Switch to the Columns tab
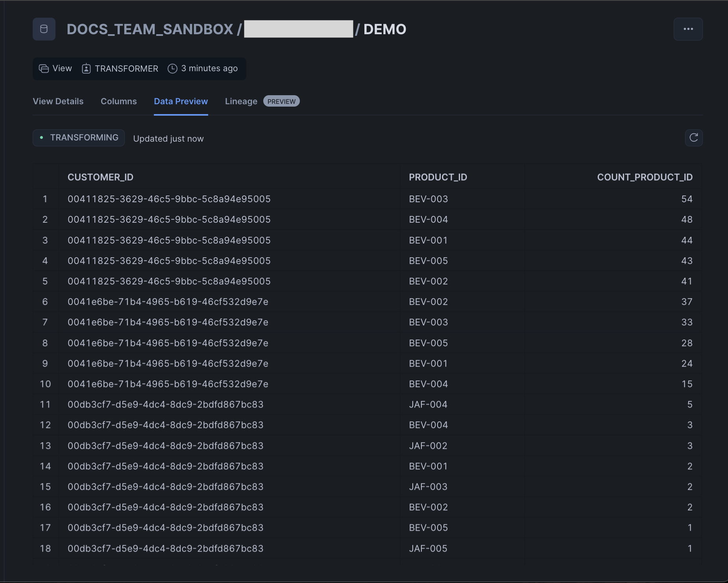 coord(118,101)
